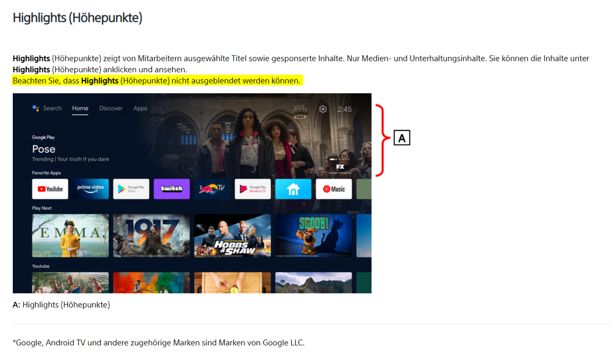Select the Twitch app tile
The image size is (611, 364).
tap(171, 189)
